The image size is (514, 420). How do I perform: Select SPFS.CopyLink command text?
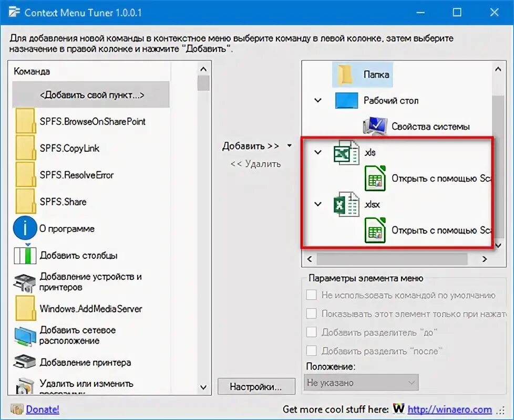pos(69,148)
